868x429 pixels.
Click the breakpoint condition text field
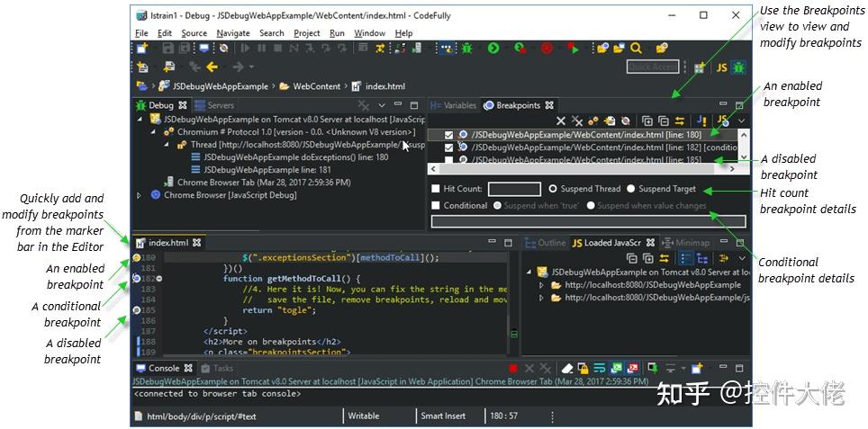(x=589, y=221)
